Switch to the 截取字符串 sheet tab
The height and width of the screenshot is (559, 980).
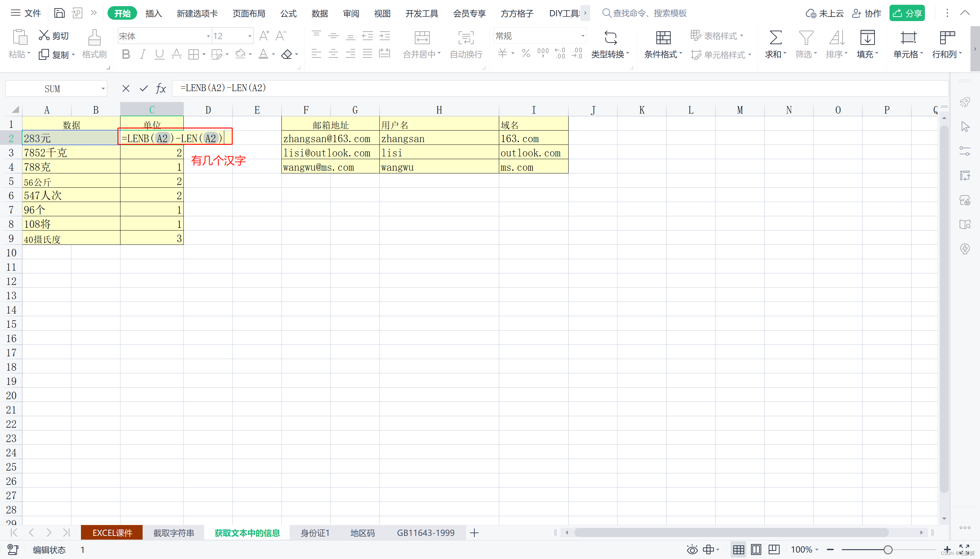coord(174,533)
